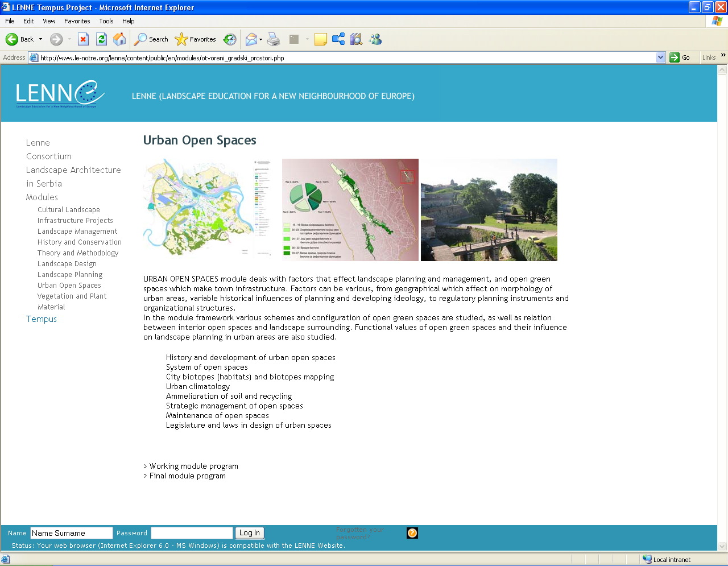The image size is (728, 566).
Task: Click the Windows flag logo
Action: click(x=717, y=21)
